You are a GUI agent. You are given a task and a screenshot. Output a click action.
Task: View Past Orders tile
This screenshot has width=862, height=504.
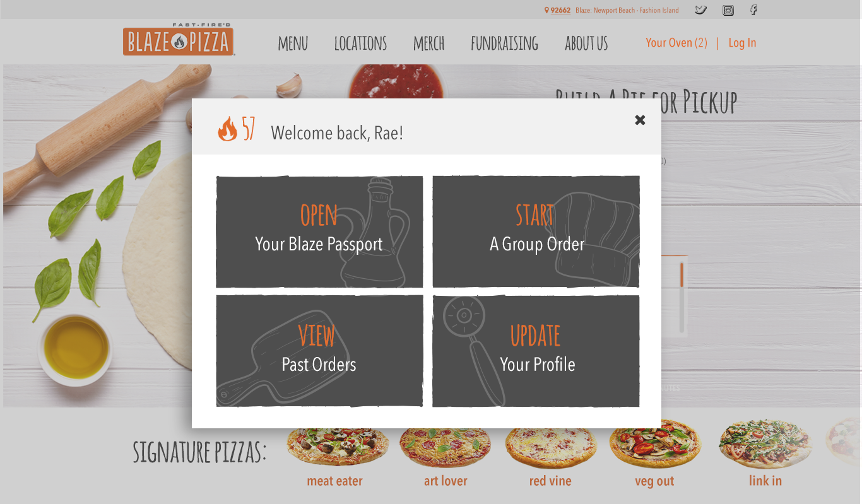point(319,351)
